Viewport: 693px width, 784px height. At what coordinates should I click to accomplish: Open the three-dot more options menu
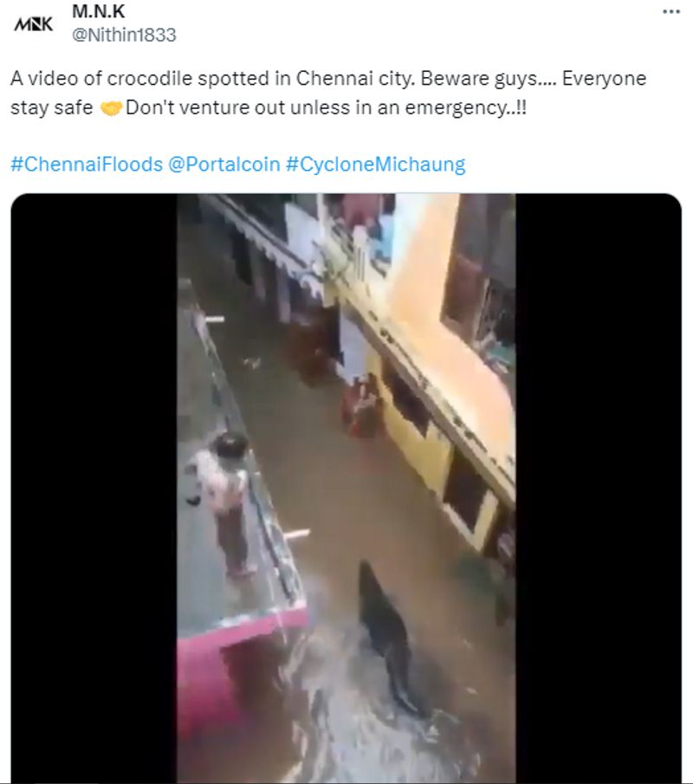(x=671, y=11)
